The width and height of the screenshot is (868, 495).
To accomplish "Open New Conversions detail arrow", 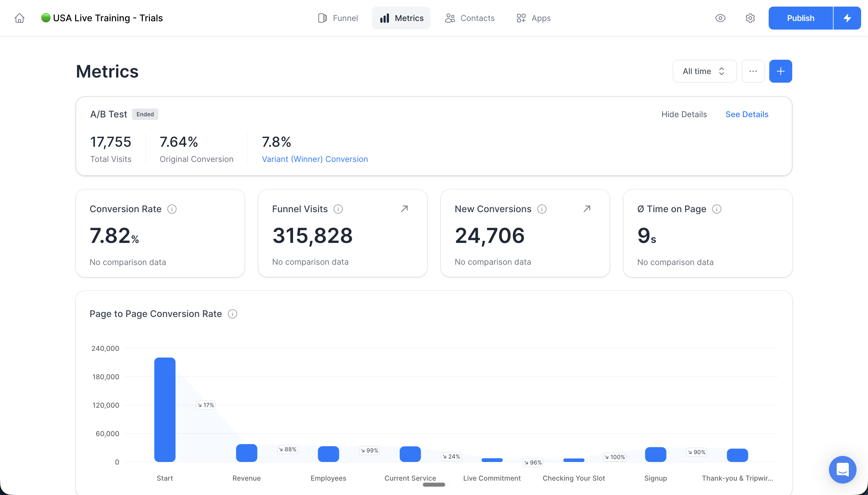I will [x=587, y=208].
